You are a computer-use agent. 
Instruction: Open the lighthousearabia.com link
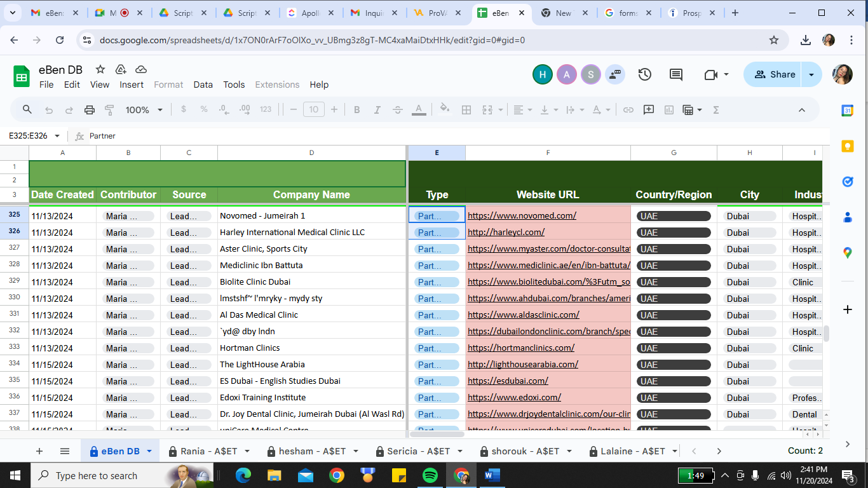pyautogui.click(x=523, y=364)
